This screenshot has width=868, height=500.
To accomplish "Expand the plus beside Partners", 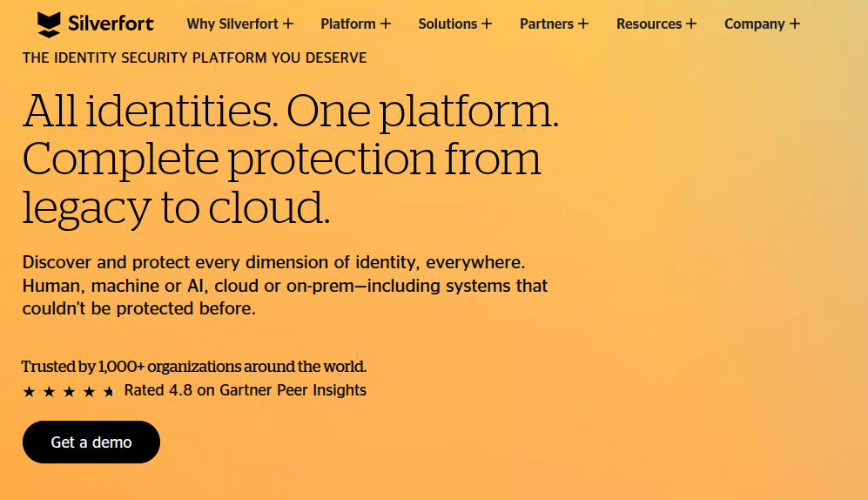I will click(583, 24).
